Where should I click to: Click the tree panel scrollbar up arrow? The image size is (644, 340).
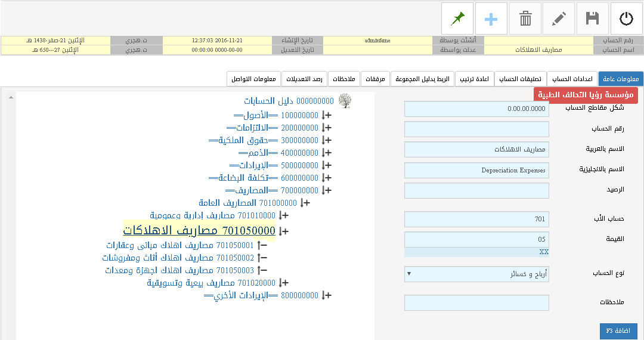(x=11, y=97)
